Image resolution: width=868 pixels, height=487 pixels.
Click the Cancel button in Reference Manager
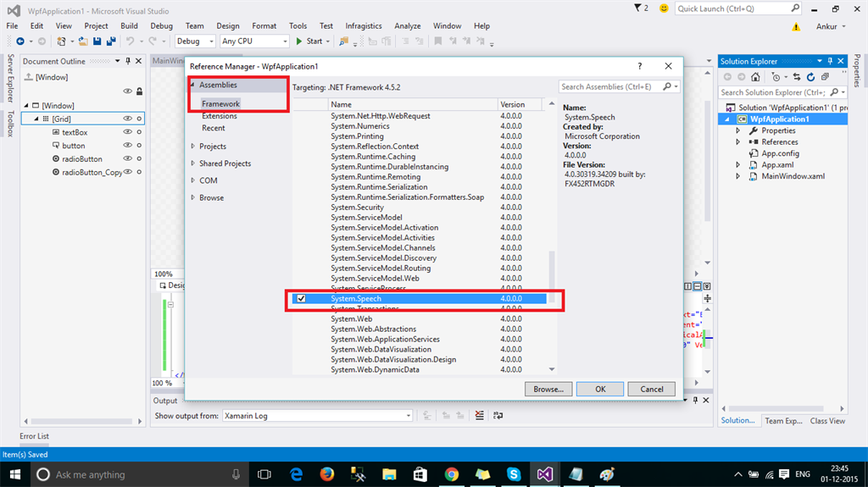pyautogui.click(x=652, y=389)
